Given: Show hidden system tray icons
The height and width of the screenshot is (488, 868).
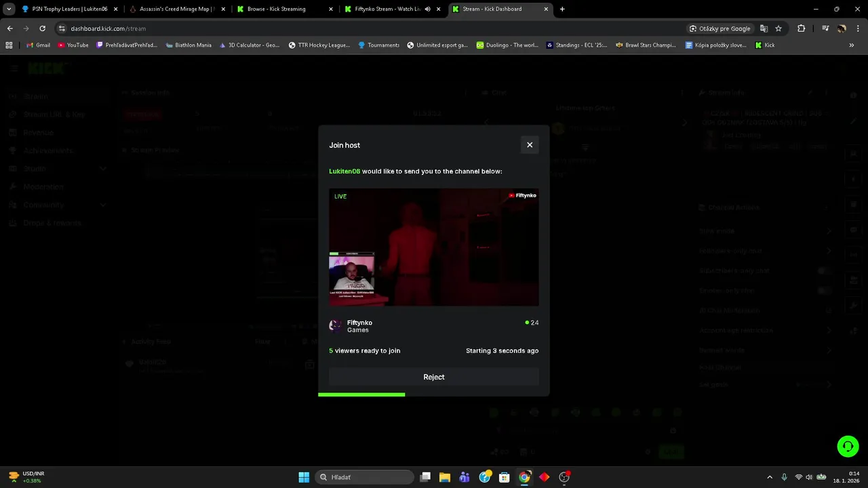Looking at the screenshot, I should pos(769,477).
